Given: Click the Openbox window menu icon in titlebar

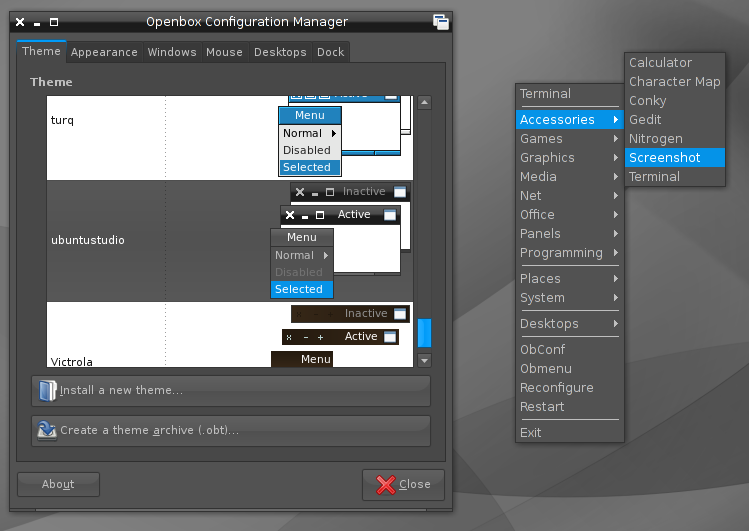Looking at the screenshot, I should pos(20,21).
